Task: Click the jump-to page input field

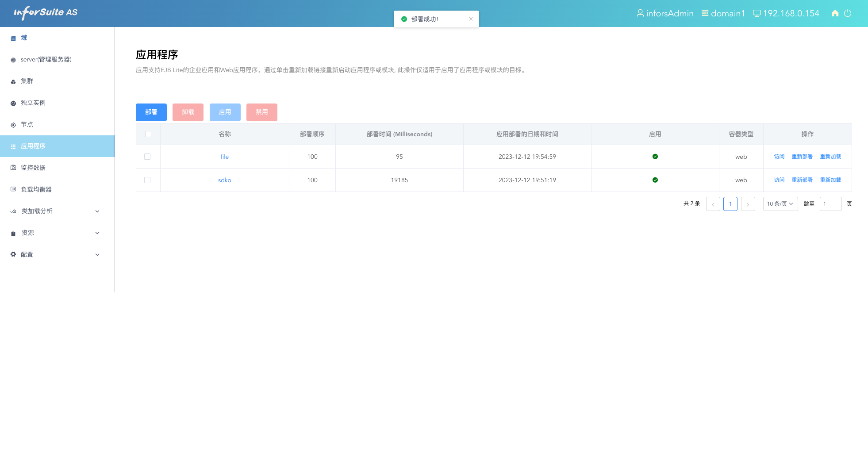Action: tap(830, 204)
